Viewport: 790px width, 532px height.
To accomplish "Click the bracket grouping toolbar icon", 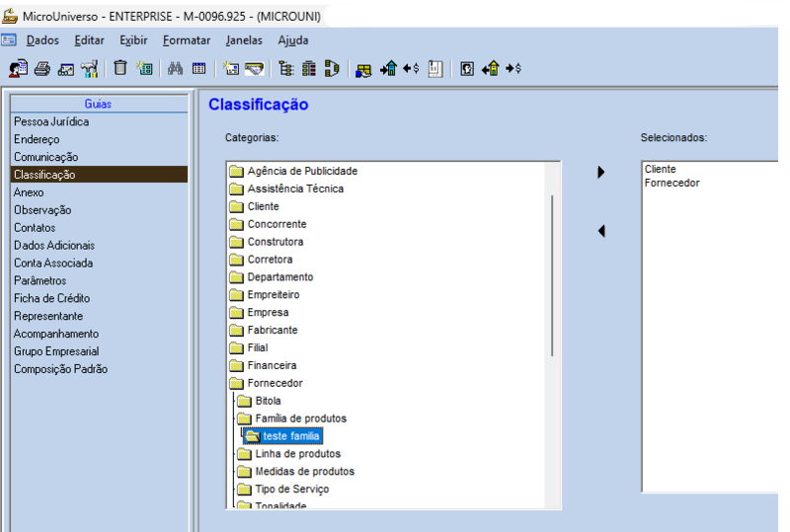I will pyautogui.click(x=332, y=68).
